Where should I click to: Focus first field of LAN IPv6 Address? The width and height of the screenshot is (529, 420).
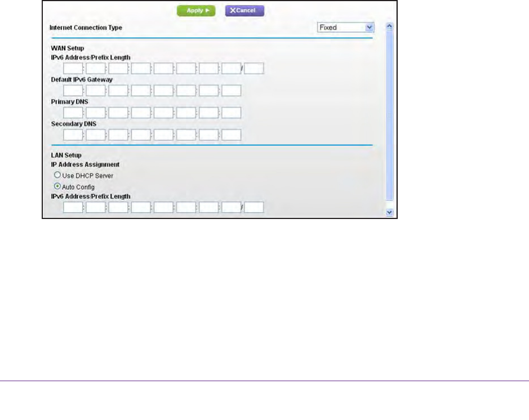[x=73, y=207]
